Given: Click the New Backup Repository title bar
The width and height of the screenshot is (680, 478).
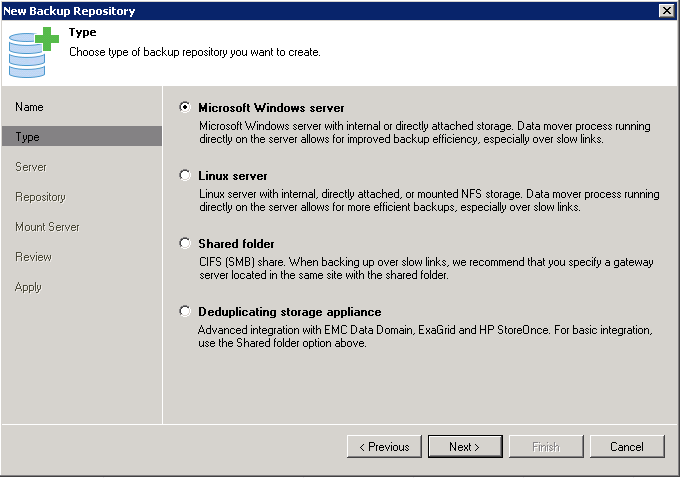Looking at the screenshot, I should tap(300, 10).
